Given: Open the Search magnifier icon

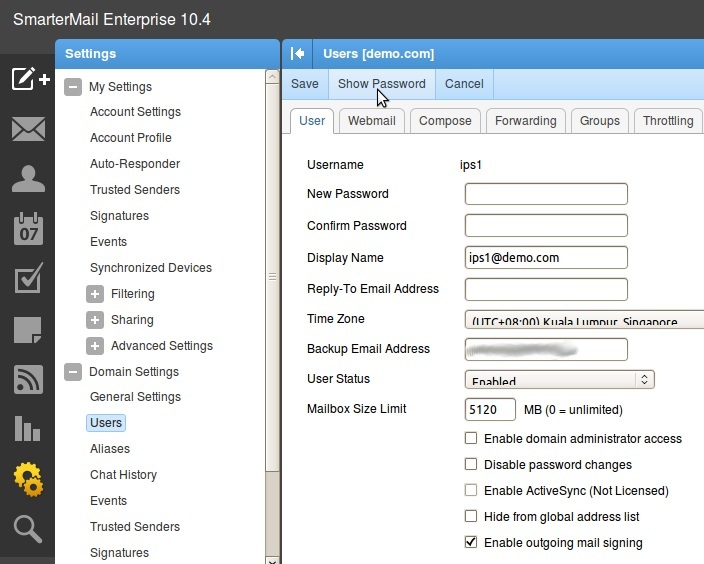Looking at the screenshot, I should 28,529.
